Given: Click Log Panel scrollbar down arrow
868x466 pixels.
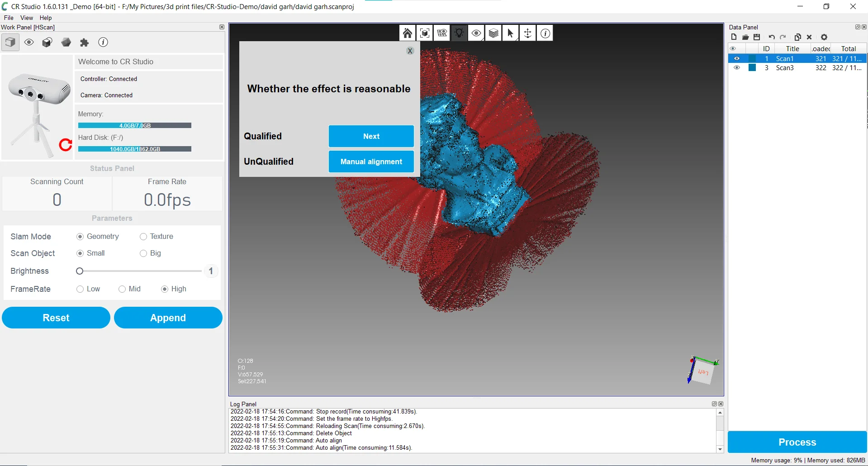Looking at the screenshot, I should pyautogui.click(x=720, y=449).
